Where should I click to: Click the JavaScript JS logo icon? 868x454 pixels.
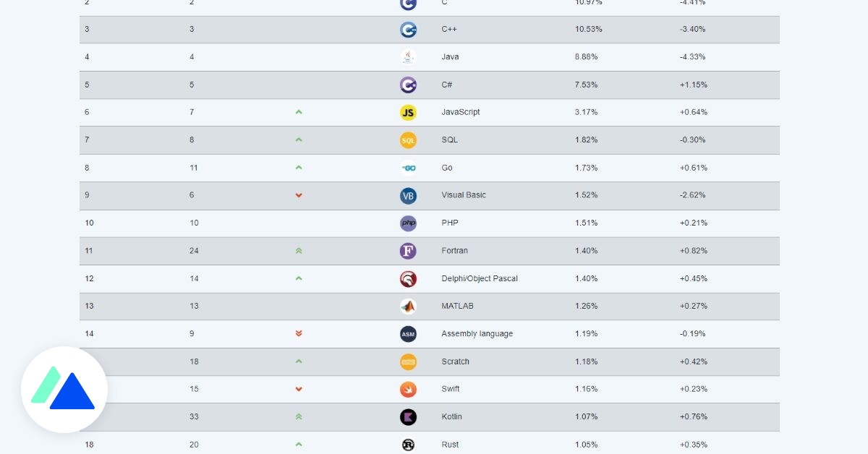click(408, 112)
